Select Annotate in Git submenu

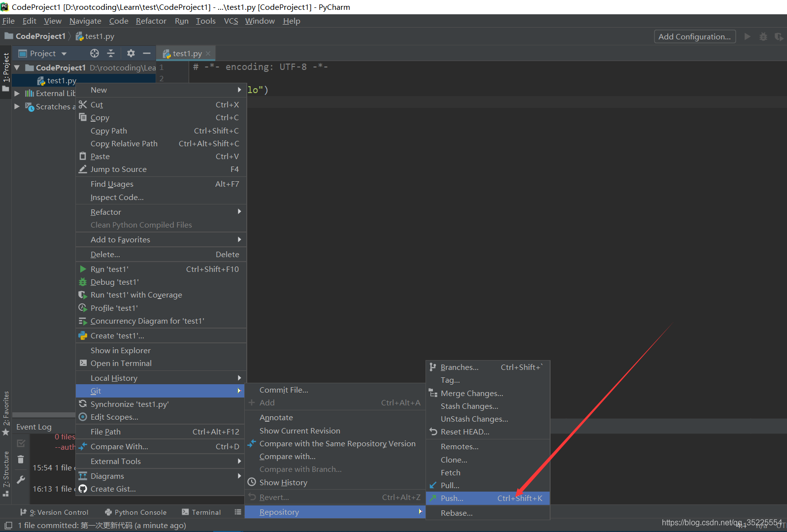335,417
